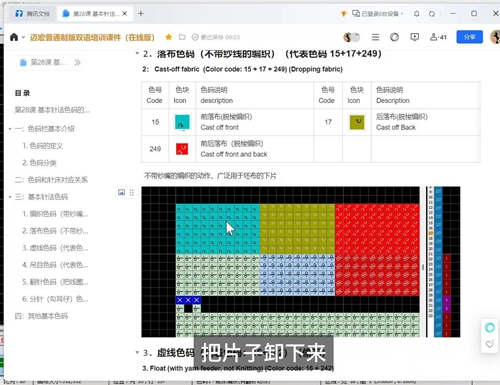Image resolution: width=500 pixels, height=385 pixels.
Task: Switch to the 腾讯文档 tab
Action: point(32,14)
